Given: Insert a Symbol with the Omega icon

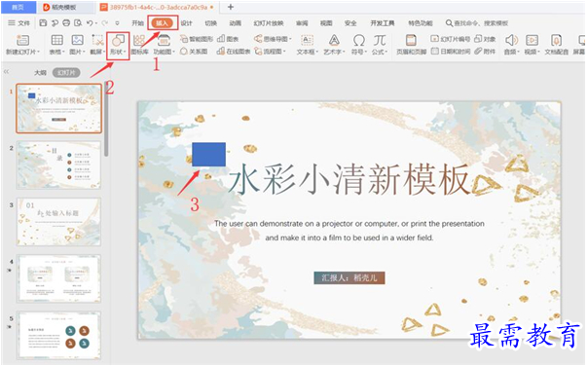Looking at the screenshot, I should (x=359, y=40).
